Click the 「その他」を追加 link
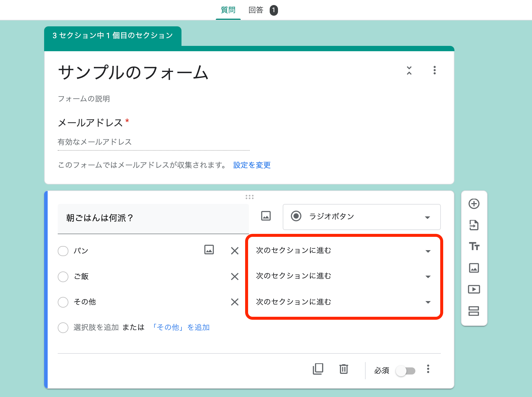This screenshot has width=532, height=397. (181, 327)
